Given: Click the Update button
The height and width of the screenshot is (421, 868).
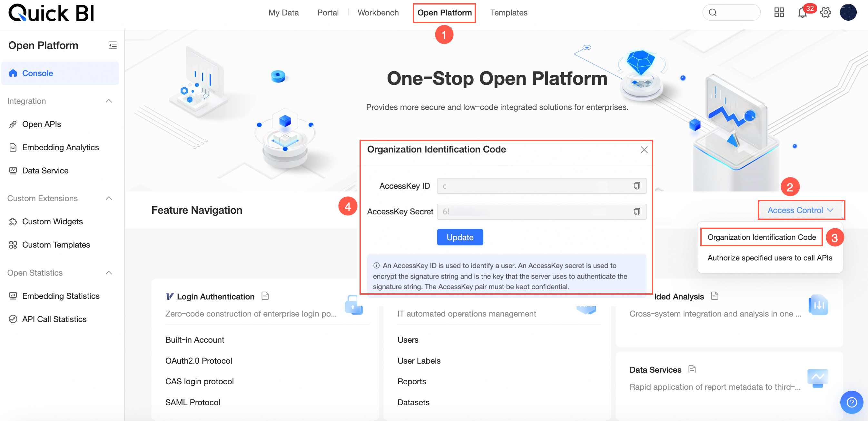Looking at the screenshot, I should [x=459, y=237].
